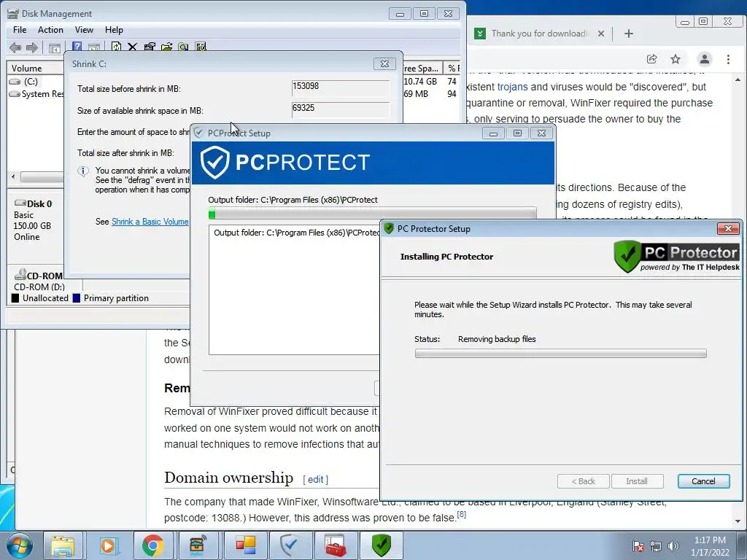Click the Removing backup files status text

click(x=497, y=339)
